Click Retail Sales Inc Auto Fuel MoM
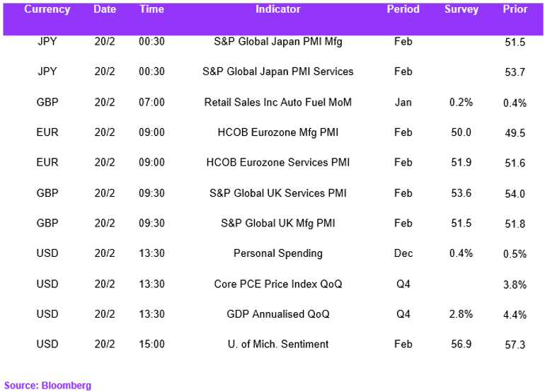Viewport: 545px width, 392px height. click(277, 102)
